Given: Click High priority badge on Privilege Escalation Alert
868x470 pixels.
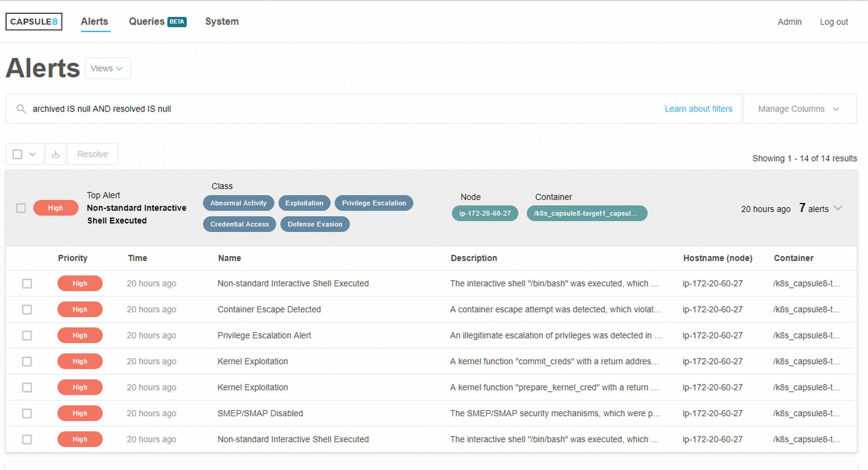Looking at the screenshot, I should click(80, 335).
